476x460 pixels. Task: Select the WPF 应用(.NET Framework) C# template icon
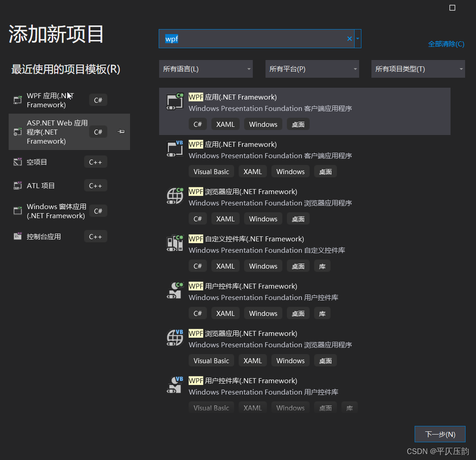(x=175, y=101)
